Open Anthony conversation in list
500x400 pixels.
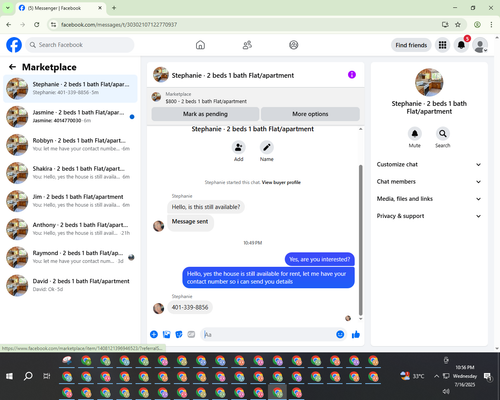click(70, 229)
